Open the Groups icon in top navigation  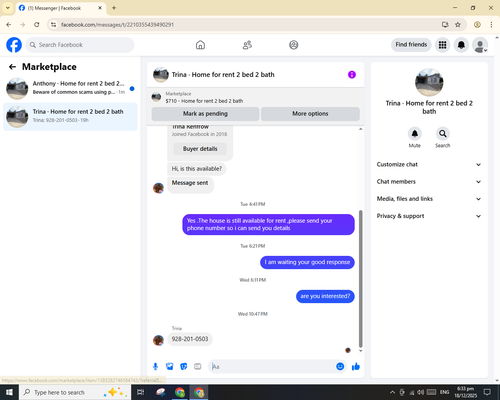point(294,45)
